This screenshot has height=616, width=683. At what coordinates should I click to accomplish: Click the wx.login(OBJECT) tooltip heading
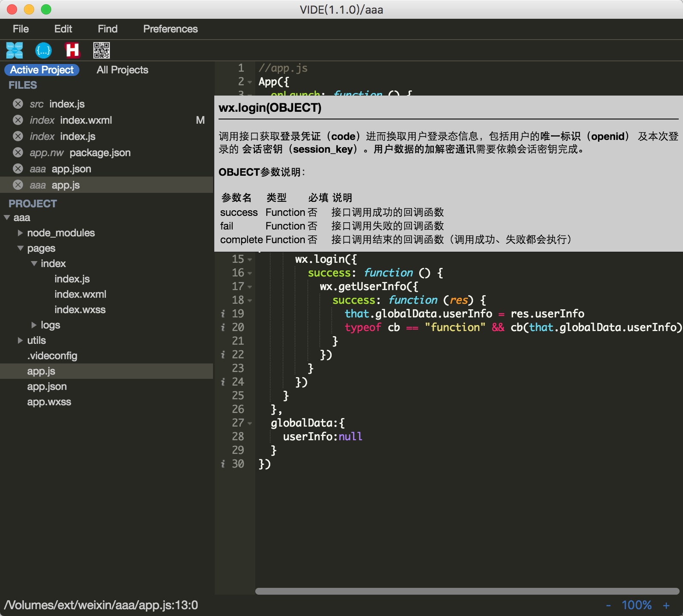270,108
